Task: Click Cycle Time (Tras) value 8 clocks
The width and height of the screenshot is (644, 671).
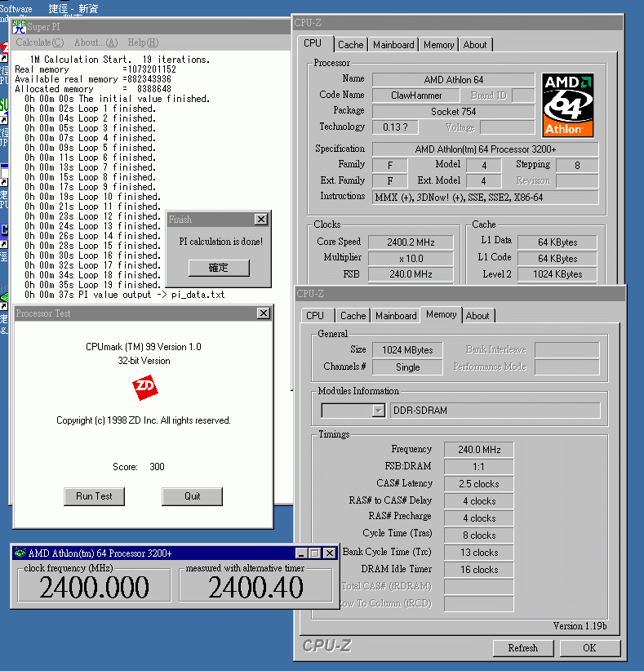Action: click(479, 535)
